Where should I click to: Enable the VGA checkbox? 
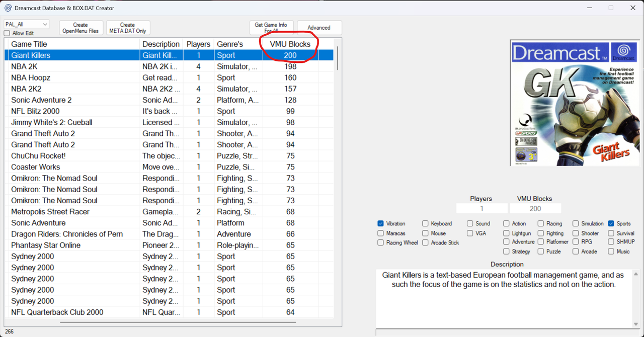coord(470,233)
